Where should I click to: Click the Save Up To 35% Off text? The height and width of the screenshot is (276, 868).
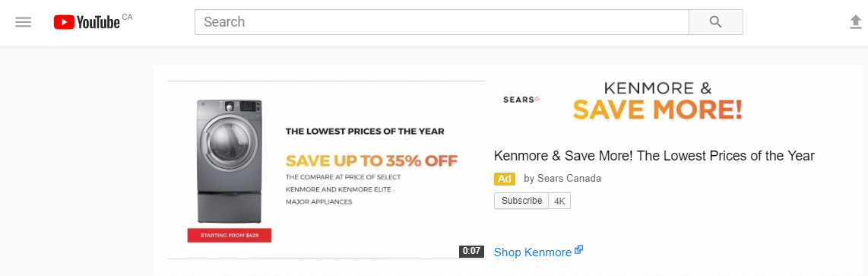372,162
